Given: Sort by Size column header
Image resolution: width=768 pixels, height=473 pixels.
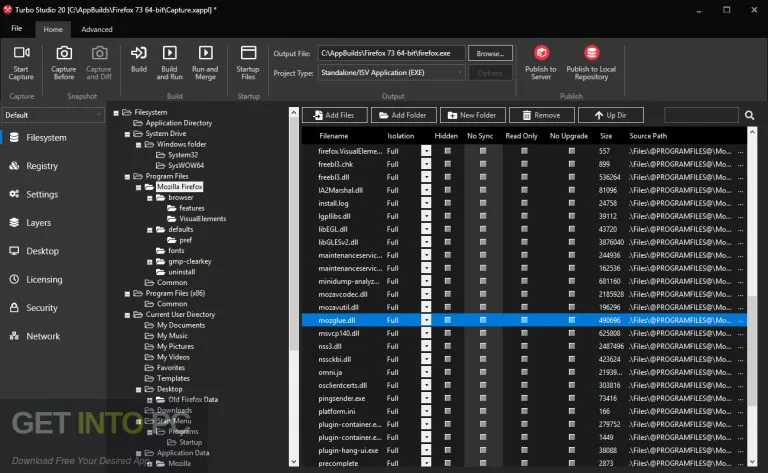Looking at the screenshot, I should pos(606,136).
